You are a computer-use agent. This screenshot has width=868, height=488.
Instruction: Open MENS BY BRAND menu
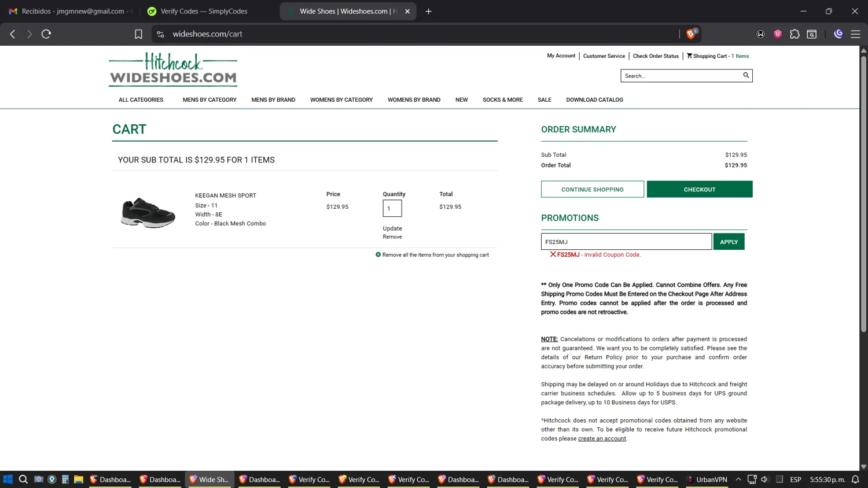click(x=273, y=100)
